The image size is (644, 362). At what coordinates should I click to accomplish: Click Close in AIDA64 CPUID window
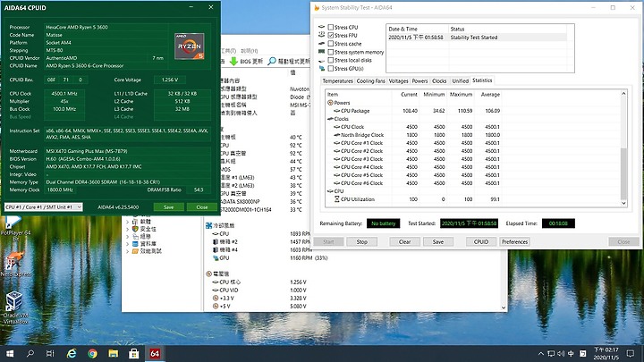201,206
